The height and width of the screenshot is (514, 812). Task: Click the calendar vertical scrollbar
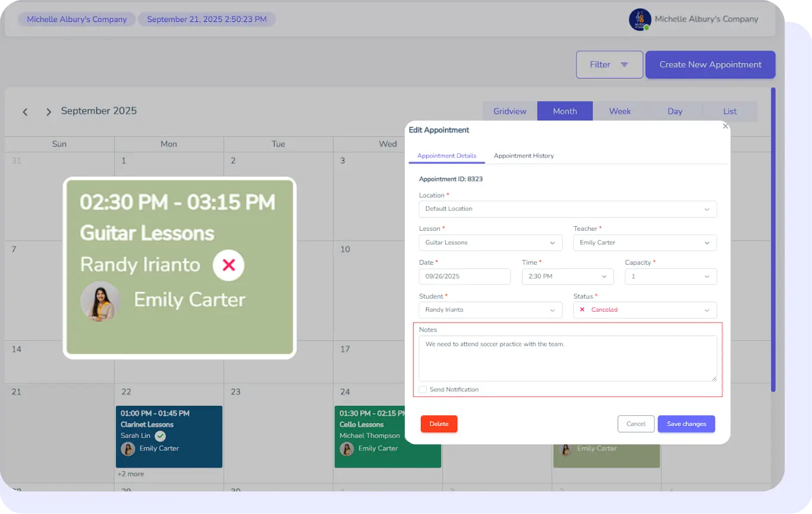coord(773,238)
